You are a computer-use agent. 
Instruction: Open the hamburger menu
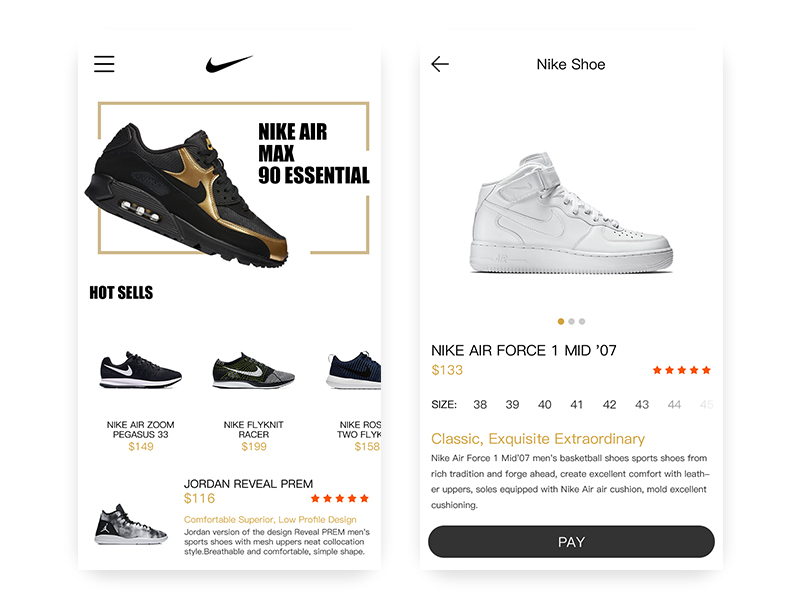click(x=104, y=64)
